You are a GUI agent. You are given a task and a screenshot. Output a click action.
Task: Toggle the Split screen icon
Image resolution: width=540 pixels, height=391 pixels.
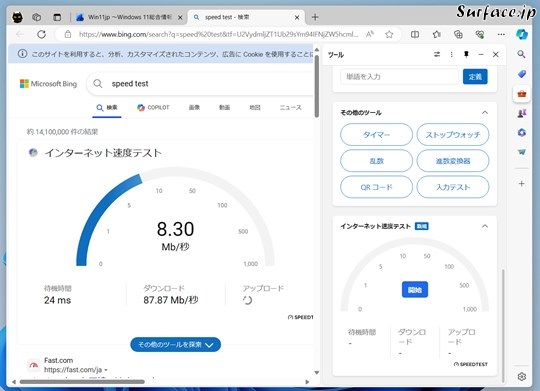[x=415, y=34]
